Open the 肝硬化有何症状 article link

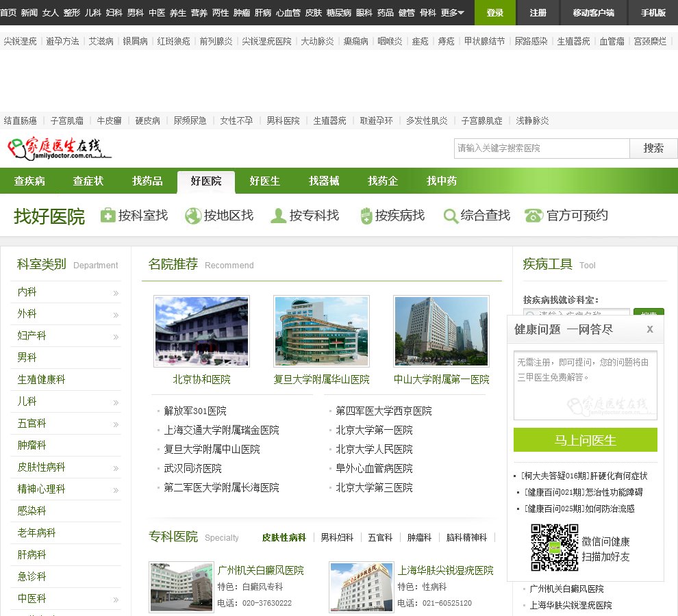pyautogui.click(x=583, y=476)
